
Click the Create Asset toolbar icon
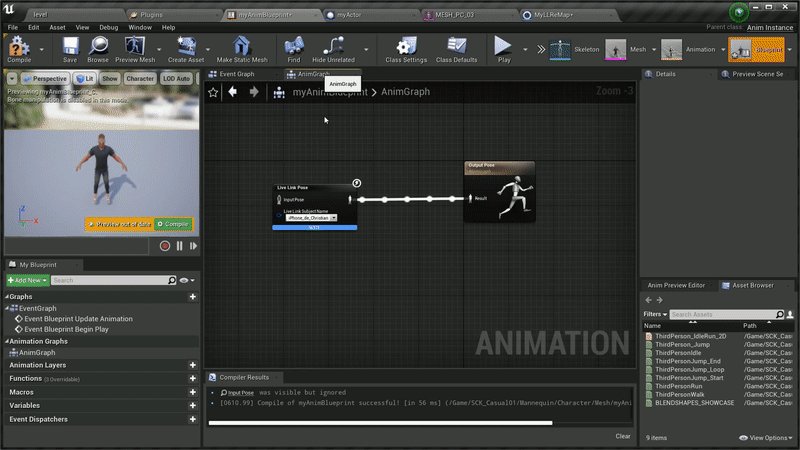tap(186, 49)
